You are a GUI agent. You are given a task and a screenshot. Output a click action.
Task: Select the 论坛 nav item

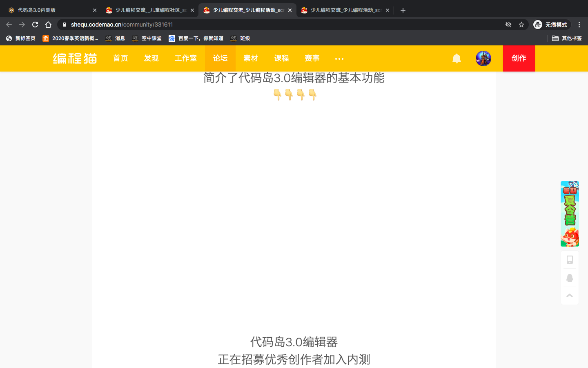(220, 58)
